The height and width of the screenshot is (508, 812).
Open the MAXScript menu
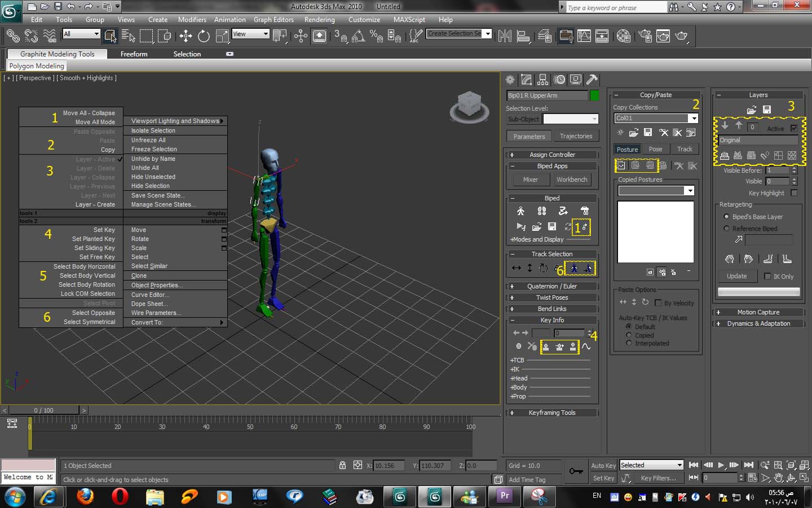[x=409, y=19]
